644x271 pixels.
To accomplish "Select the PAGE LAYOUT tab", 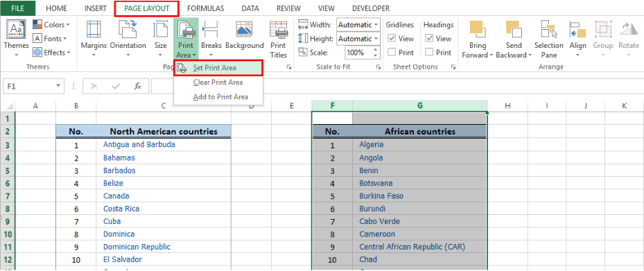I will click(147, 8).
